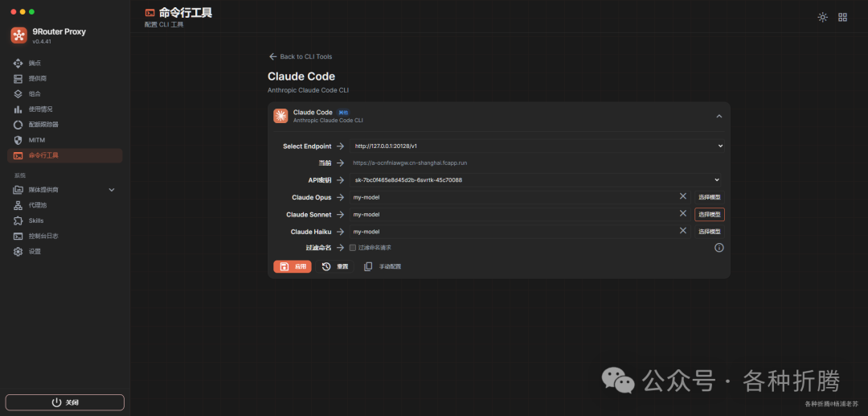868x416 pixels.
Task: Clear the Claude Sonnet model value
Action: tap(683, 214)
